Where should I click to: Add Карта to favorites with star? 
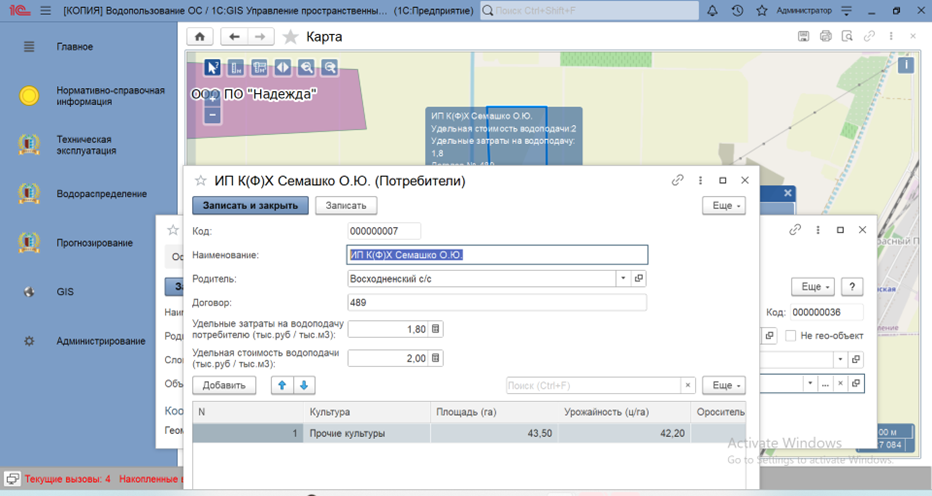coord(290,37)
